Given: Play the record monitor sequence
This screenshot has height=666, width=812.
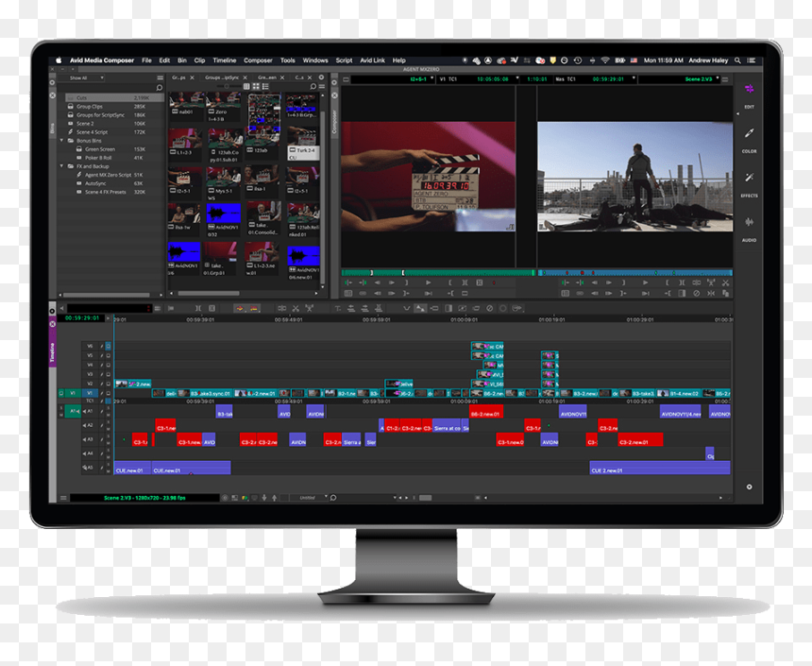Looking at the screenshot, I should point(645,283).
